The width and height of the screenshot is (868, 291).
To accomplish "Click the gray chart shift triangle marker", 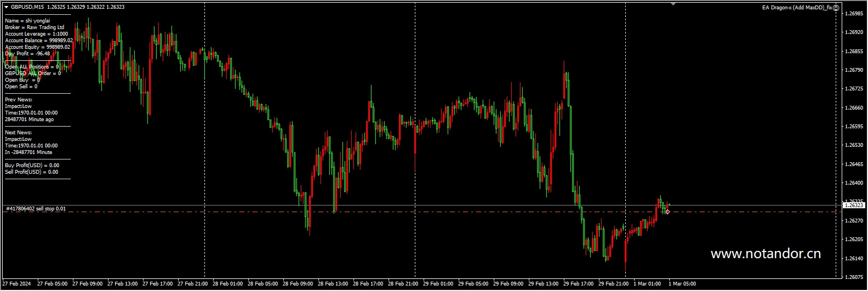I will (x=673, y=4).
